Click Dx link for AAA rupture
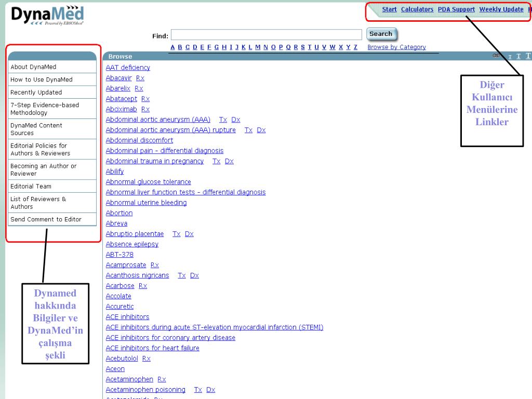The height and width of the screenshot is (399, 532). click(x=261, y=130)
